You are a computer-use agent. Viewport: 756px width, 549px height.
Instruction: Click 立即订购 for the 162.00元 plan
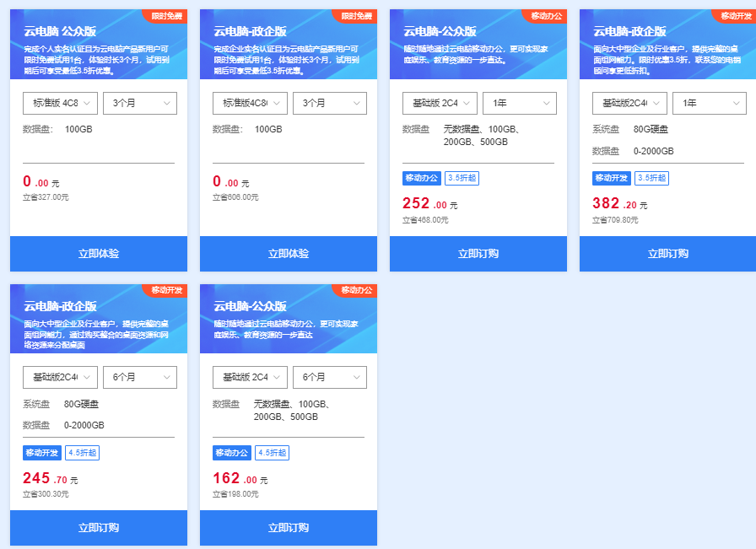[x=289, y=528]
